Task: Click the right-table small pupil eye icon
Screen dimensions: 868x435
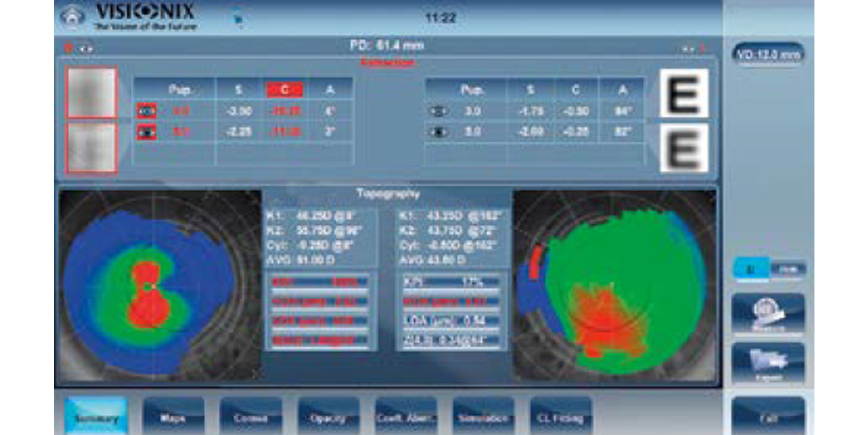Action: [438, 111]
